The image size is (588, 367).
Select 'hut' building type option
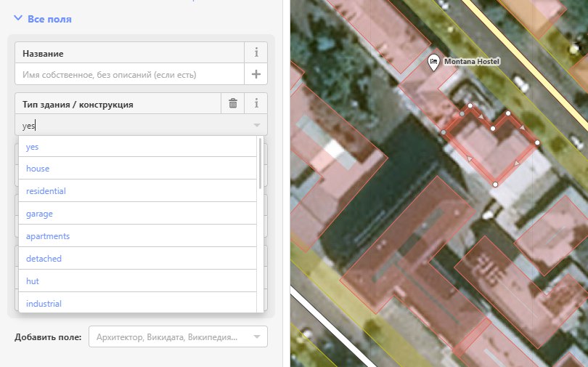138,281
